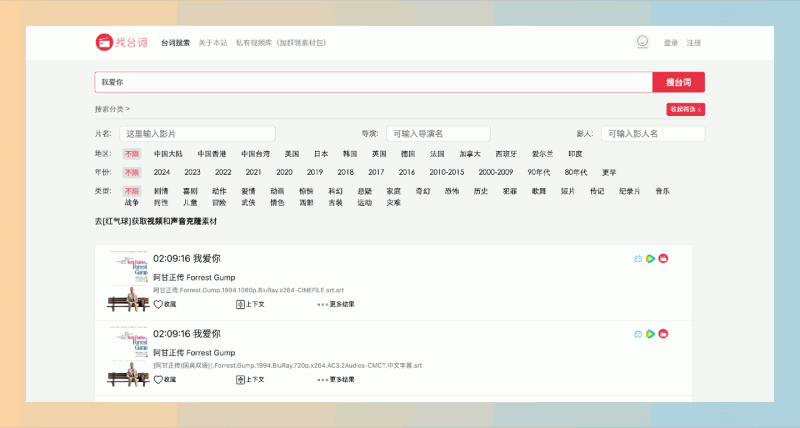The image size is (800, 428).
Task: Filter year by 2000-2009
Action: (x=495, y=172)
